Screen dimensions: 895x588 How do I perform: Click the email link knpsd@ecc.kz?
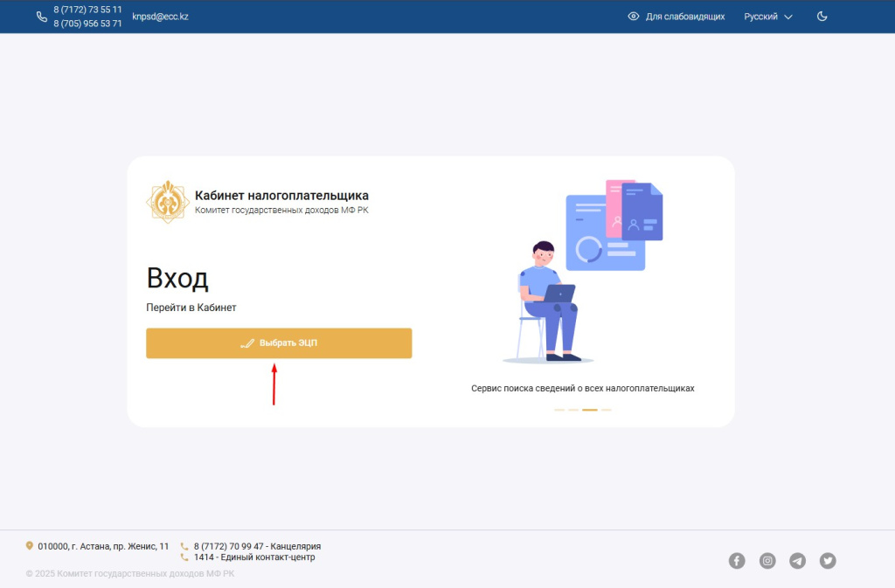(162, 16)
